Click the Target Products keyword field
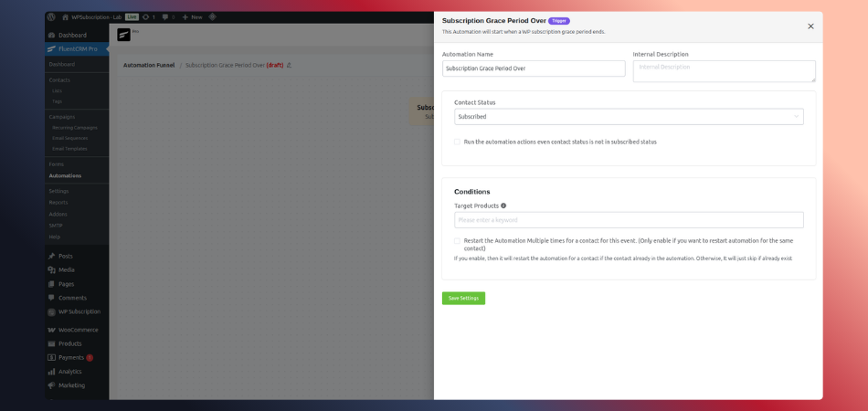The width and height of the screenshot is (868, 411). [629, 220]
